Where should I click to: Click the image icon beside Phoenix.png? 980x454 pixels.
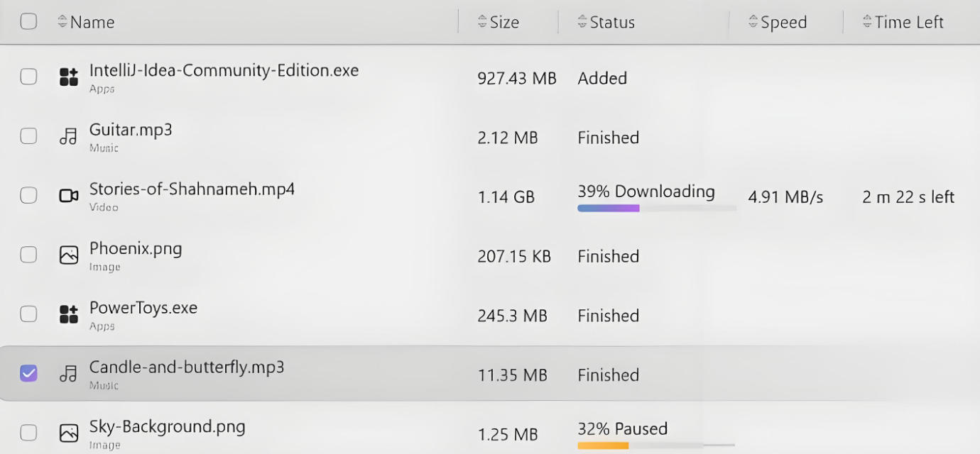pos(68,254)
